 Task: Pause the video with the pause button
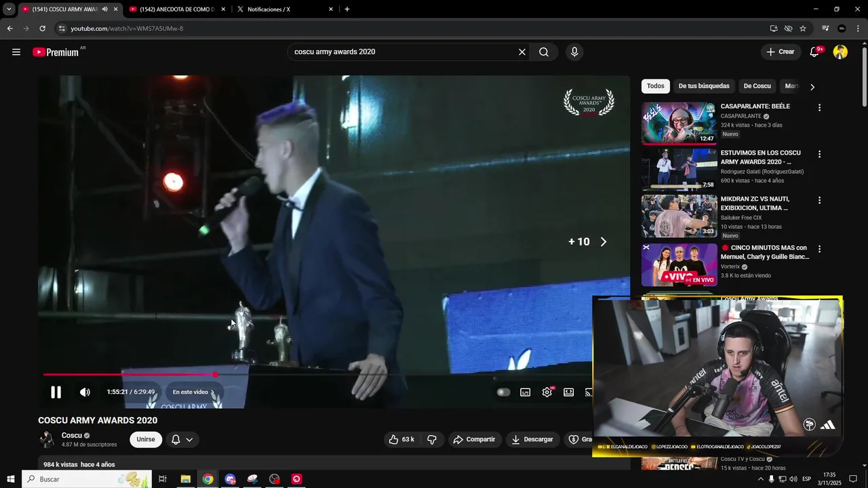click(x=56, y=392)
